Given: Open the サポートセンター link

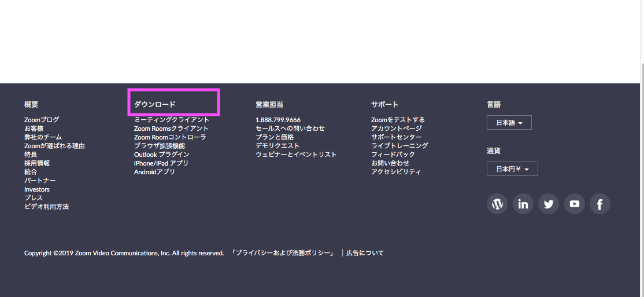Looking at the screenshot, I should (397, 137).
